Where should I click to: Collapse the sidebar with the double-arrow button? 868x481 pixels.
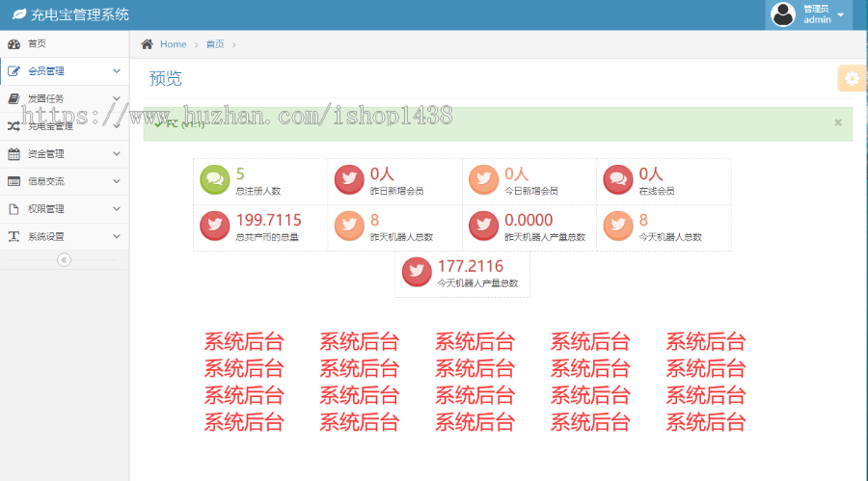(64, 259)
